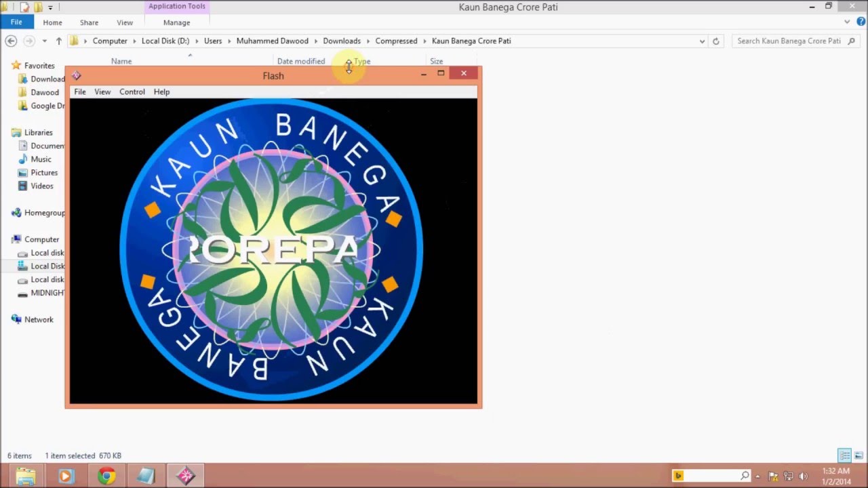868x488 pixels.
Task: Sort files by Name column header
Action: pyautogui.click(x=121, y=61)
